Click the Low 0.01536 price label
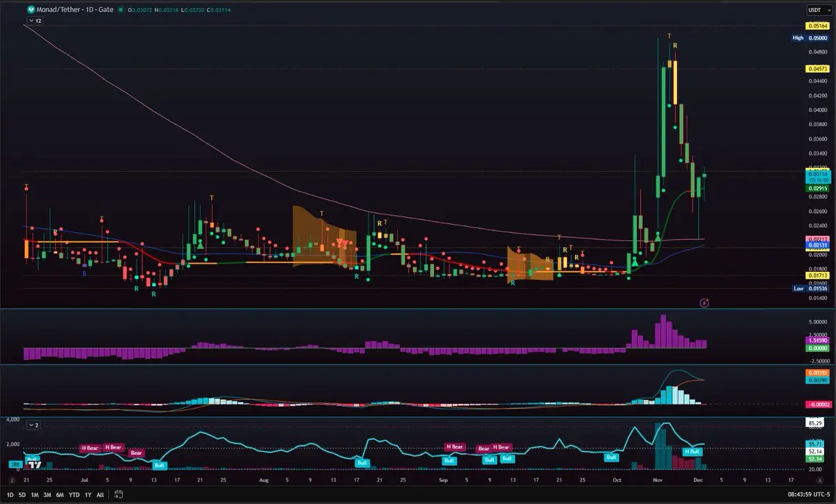Screen dimensions: 836x504 (810, 288)
